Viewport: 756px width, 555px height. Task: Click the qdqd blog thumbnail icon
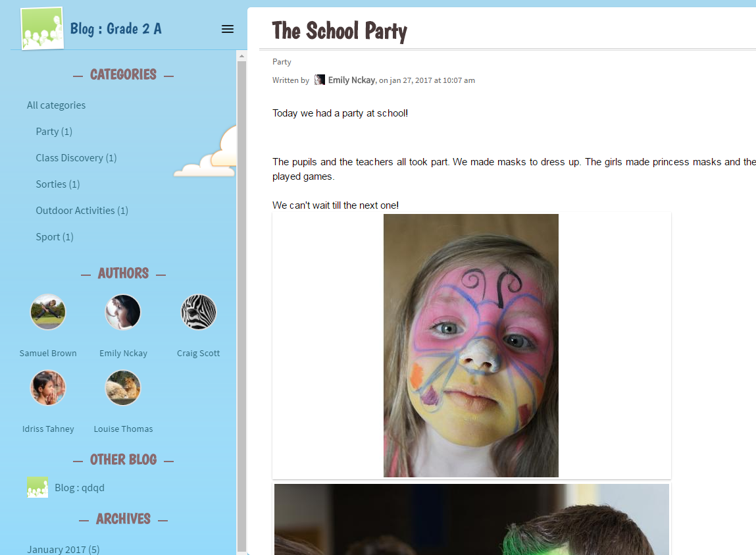[37, 487]
